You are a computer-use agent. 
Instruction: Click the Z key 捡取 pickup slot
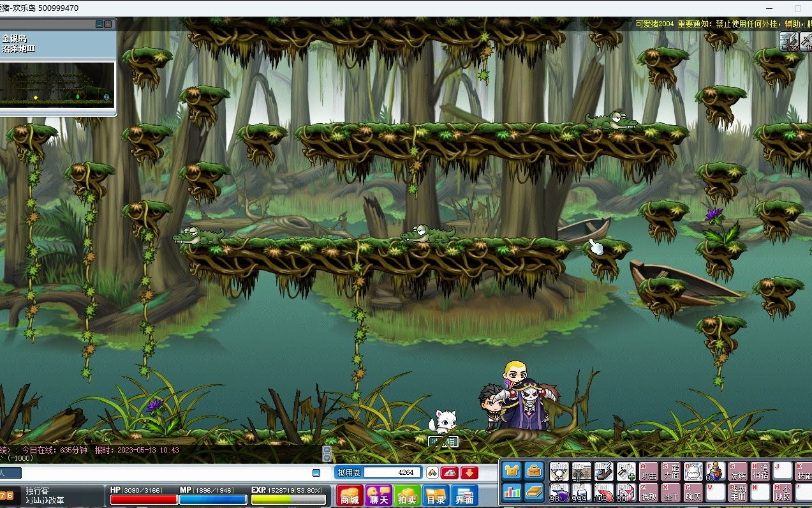click(649, 492)
